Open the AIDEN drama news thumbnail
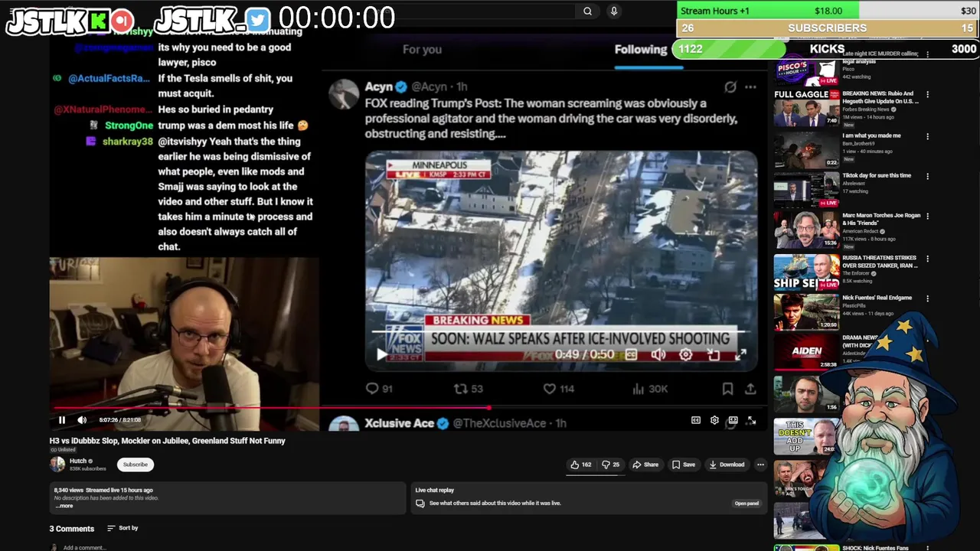This screenshot has width=980, height=551. [x=806, y=353]
